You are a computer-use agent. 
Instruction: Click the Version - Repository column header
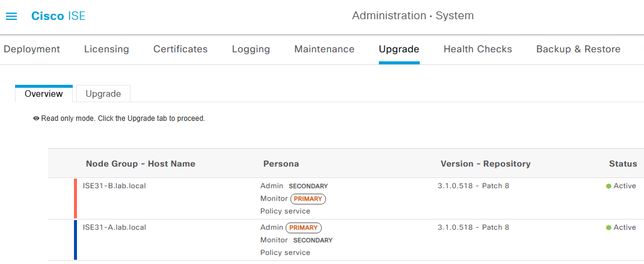485,164
